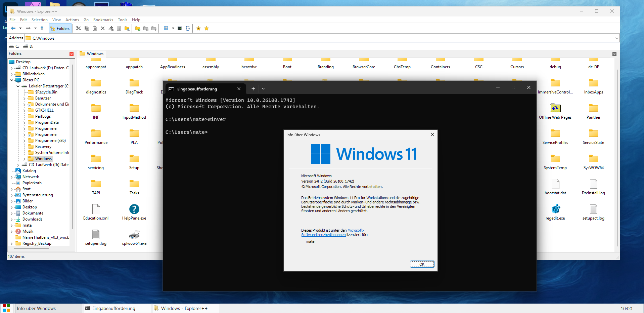This screenshot has height=313, width=644.
Task: Collapse the Dieser PC tree node
Action: (12, 80)
